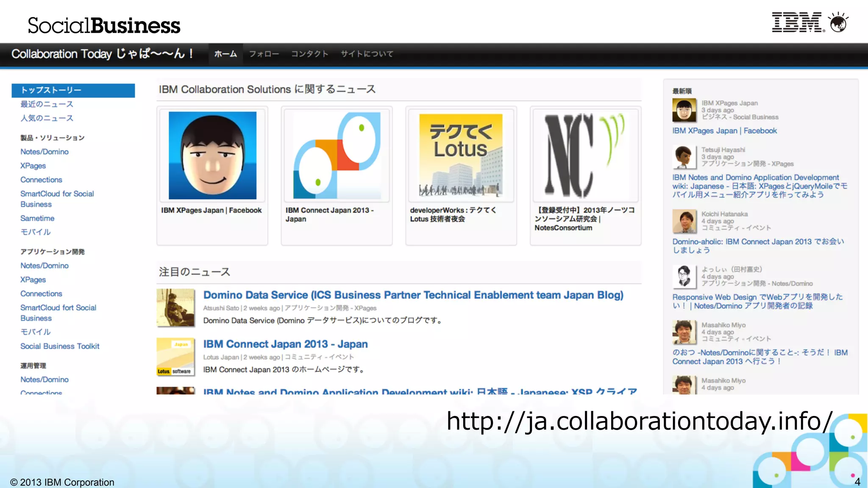The height and width of the screenshot is (488, 868).
Task: Open the コンタクト navigation tab
Action: 310,54
